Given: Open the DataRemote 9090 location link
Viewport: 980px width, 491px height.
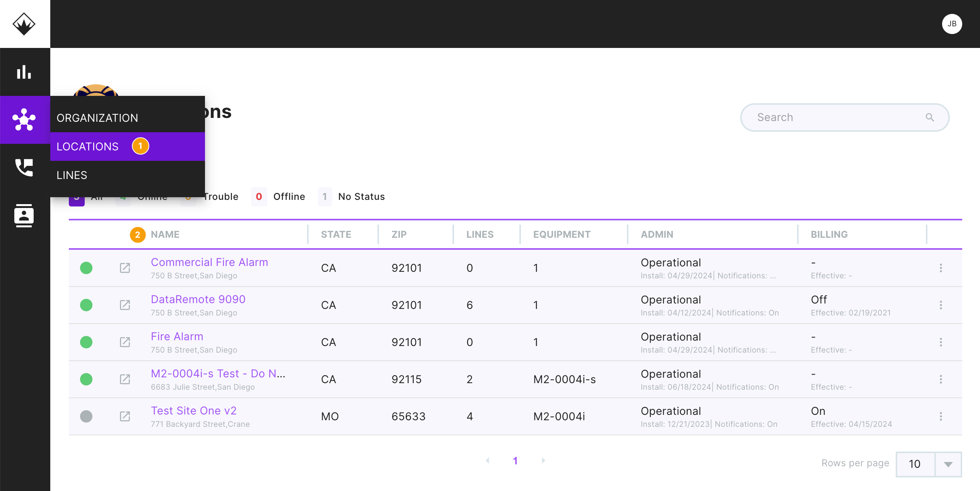Looking at the screenshot, I should 198,299.
